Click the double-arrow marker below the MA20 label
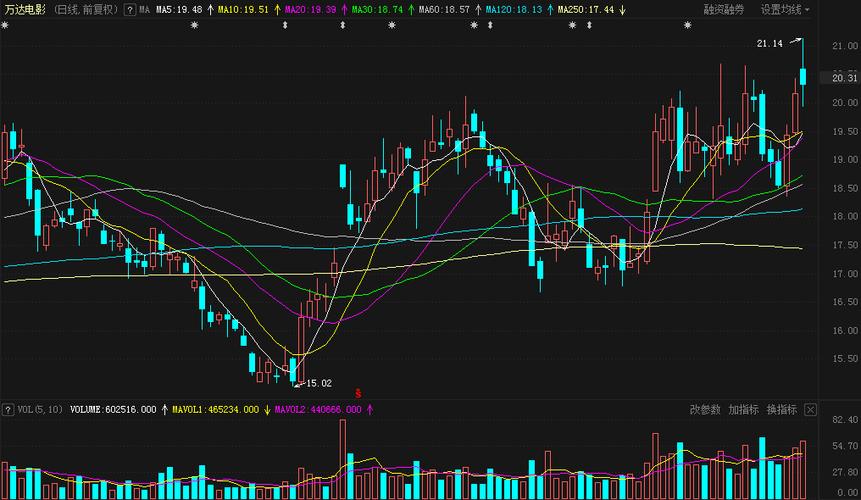 [285, 26]
